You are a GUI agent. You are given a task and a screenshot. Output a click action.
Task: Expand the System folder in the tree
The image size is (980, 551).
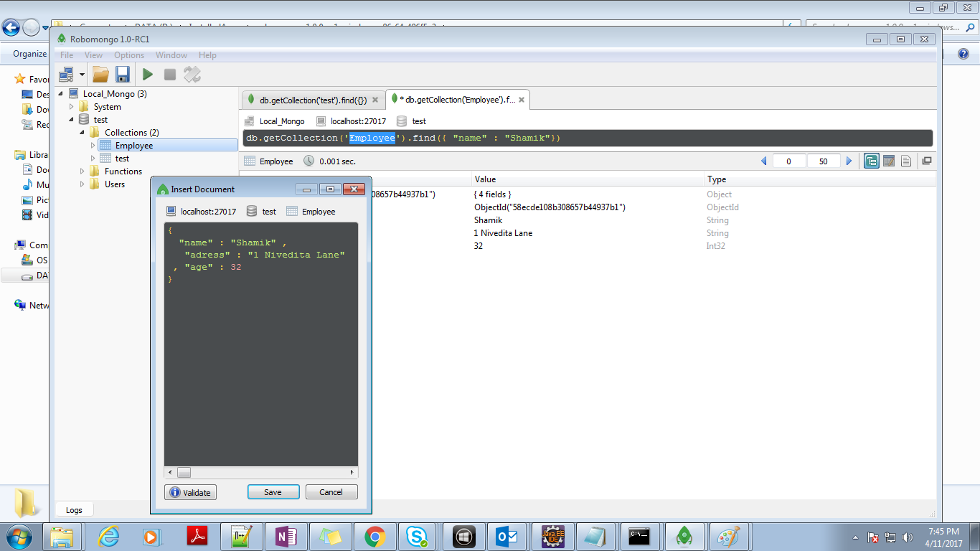coord(72,107)
